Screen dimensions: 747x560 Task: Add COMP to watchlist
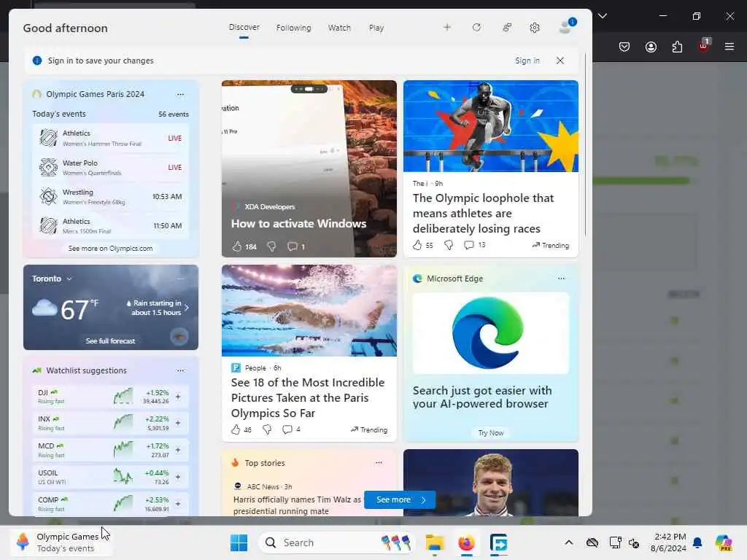pyautogui.click(x=178, y=504)
